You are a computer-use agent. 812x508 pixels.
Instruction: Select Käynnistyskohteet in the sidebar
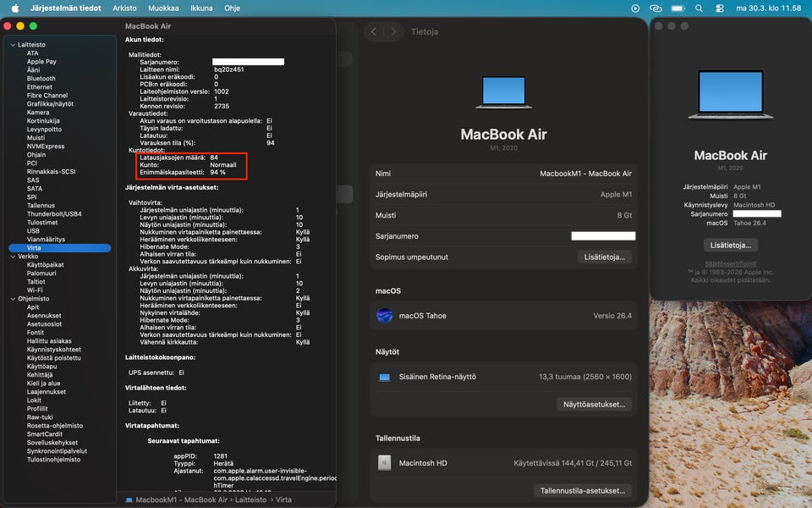(54, 350)
